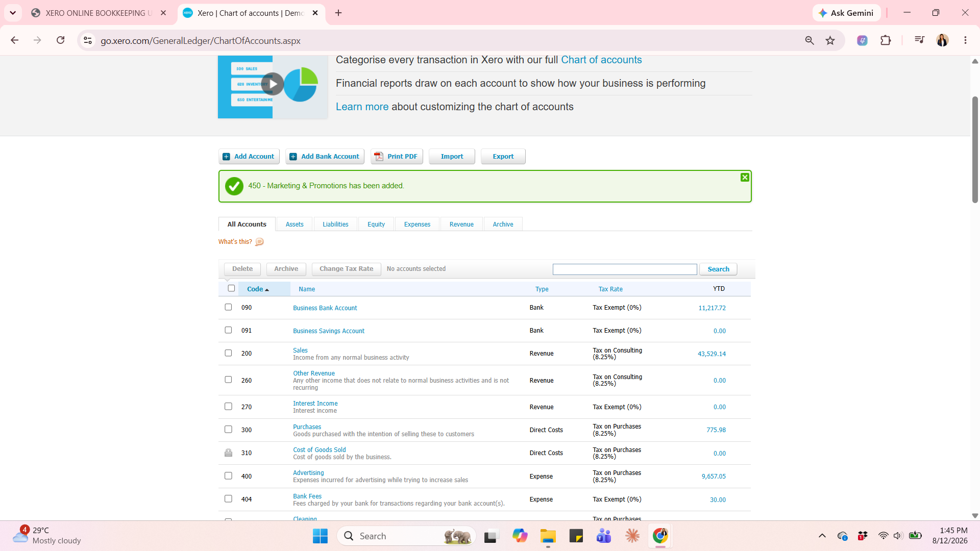Image resolution: width=980 pixels, height=551 pixels.
Task: Open File Explorer from the taskbar
Action: point(548,536)
